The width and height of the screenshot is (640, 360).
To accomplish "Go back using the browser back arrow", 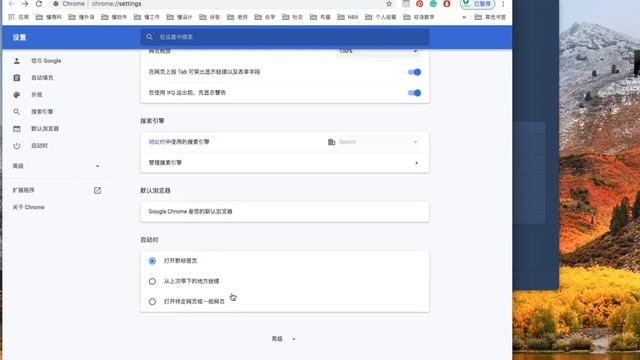I will click(11, 4).
